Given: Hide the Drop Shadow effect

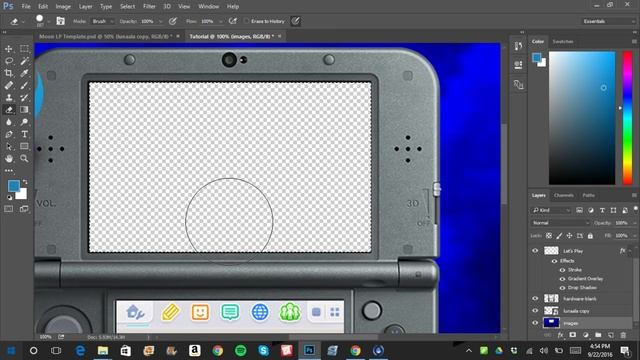Looking at the screenshot, I should point(562,288).
